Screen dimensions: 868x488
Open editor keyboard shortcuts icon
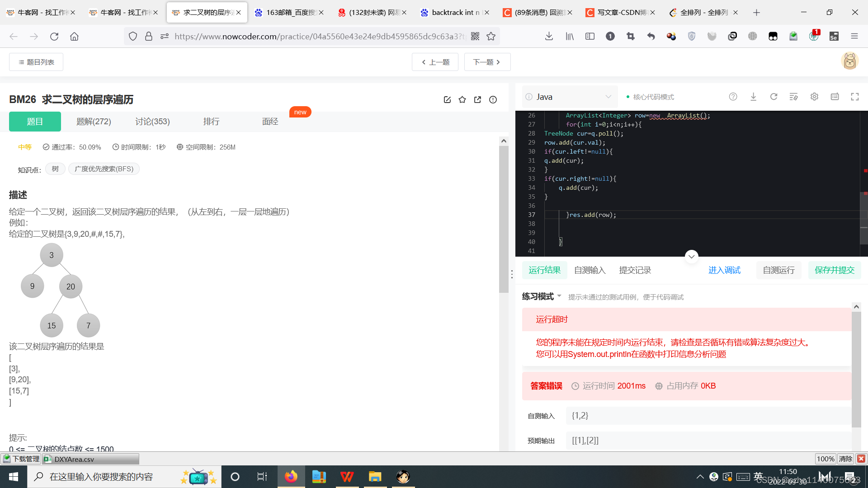coord(835,97)
